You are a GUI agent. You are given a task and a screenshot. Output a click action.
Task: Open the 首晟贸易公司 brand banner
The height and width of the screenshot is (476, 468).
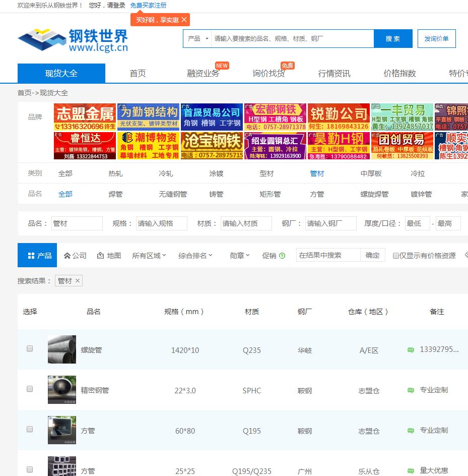212,117
